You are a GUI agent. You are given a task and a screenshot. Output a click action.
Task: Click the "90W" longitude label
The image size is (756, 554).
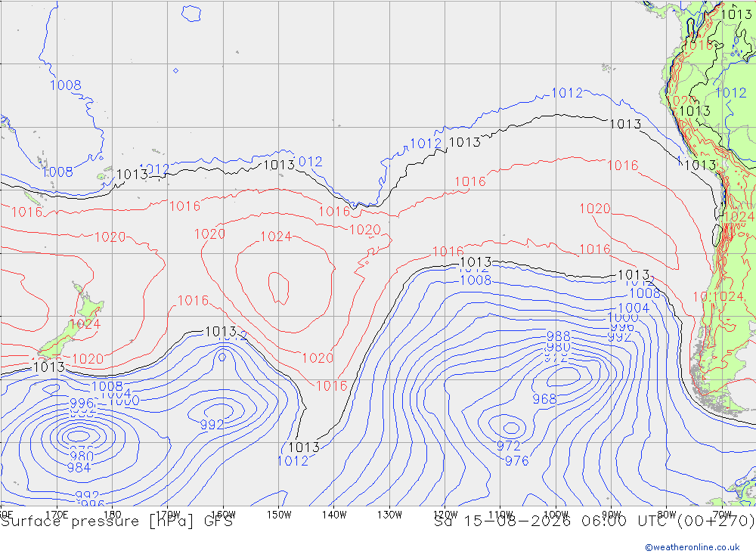(612, 515)
